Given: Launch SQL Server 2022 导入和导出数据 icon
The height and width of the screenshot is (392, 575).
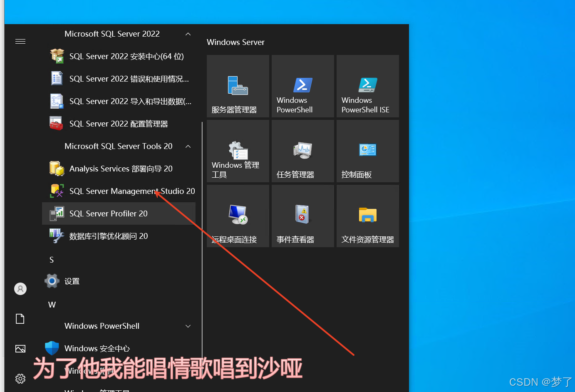Looking at the screenshot, I should point(57,101).
